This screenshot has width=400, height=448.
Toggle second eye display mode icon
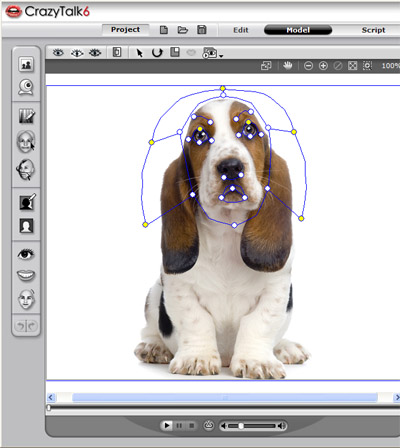(77, 53)
